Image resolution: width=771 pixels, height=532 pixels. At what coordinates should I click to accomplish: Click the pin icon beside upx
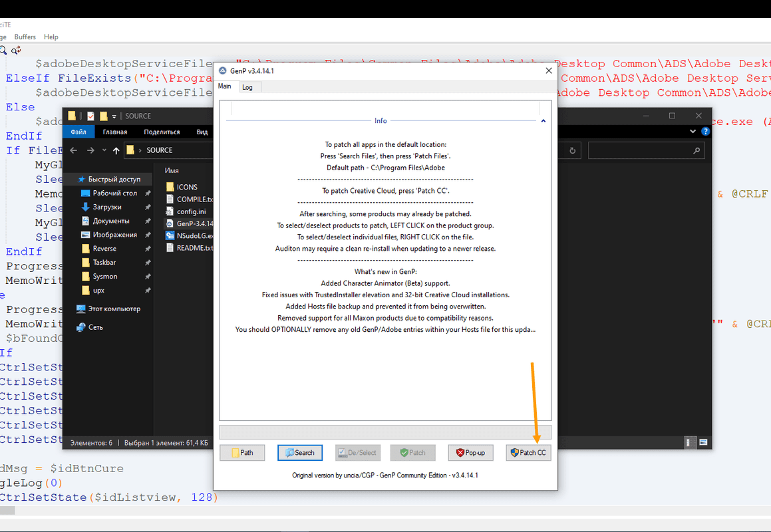tap(148, 290)
